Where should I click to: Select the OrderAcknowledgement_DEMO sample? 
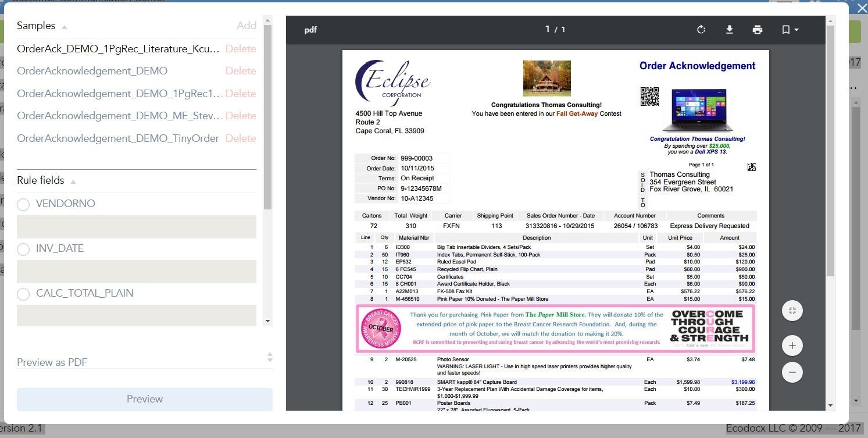click(x=92, y=71)
